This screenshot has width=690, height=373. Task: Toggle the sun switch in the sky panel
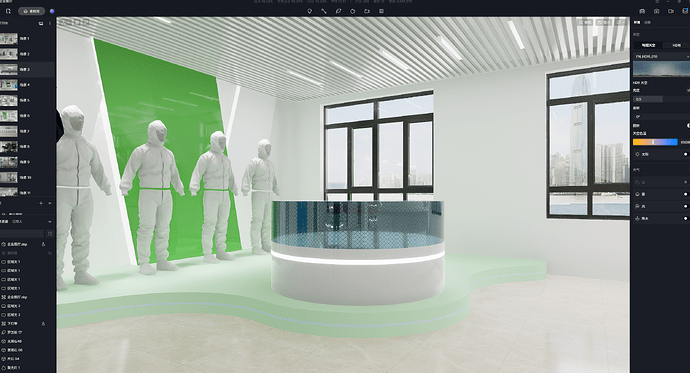685,154
